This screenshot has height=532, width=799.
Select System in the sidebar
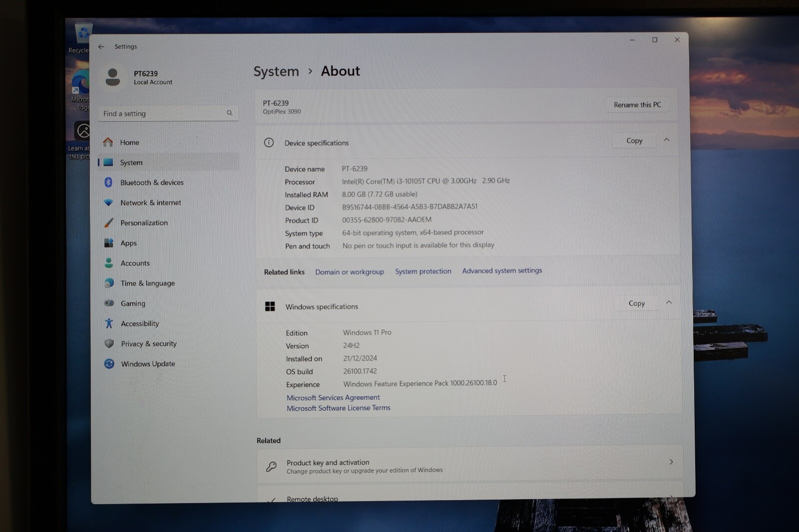[168, 162]
